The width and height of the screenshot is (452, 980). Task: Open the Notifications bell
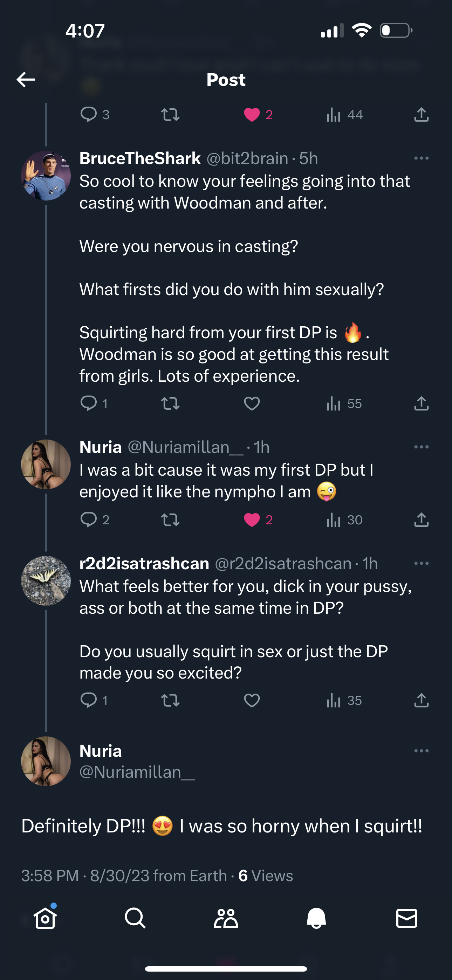point(316,918)
